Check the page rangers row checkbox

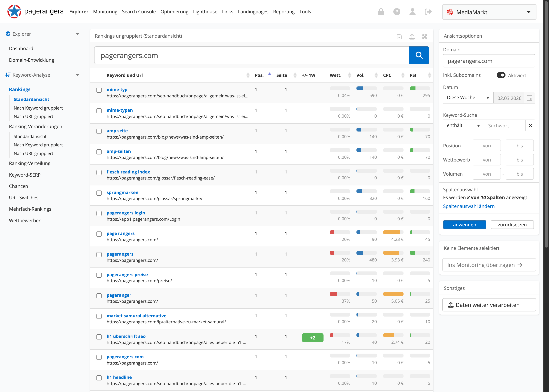pos(99,234)
